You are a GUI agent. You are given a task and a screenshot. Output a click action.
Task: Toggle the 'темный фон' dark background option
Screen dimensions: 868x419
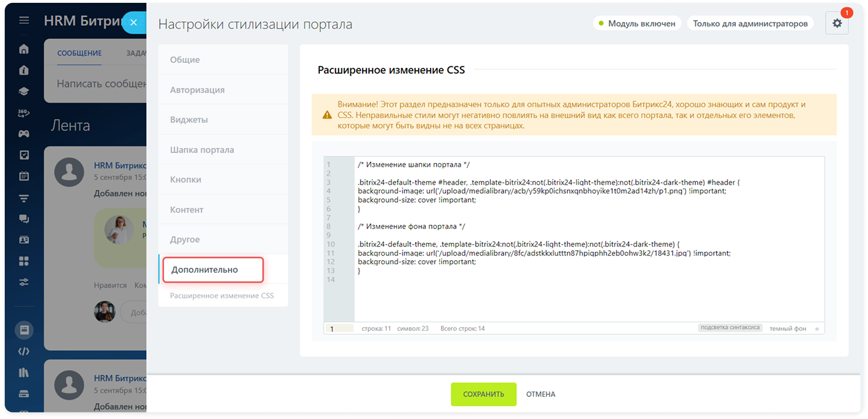point(787,328)
